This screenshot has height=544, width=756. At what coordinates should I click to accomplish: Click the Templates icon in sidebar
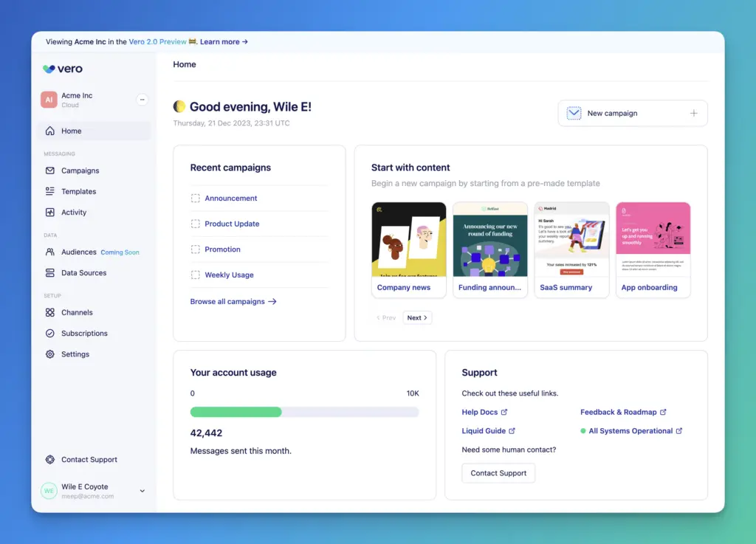tap(50, 191)
